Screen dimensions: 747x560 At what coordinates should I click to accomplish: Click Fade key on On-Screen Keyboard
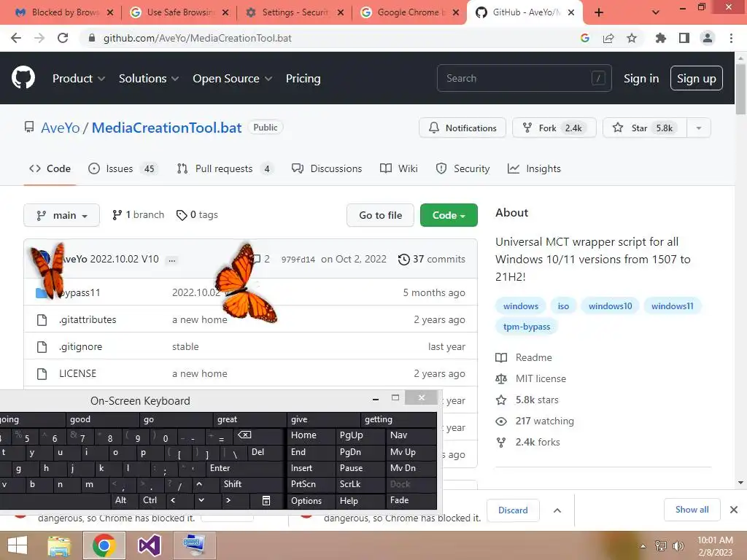click(x=411, y=500)
